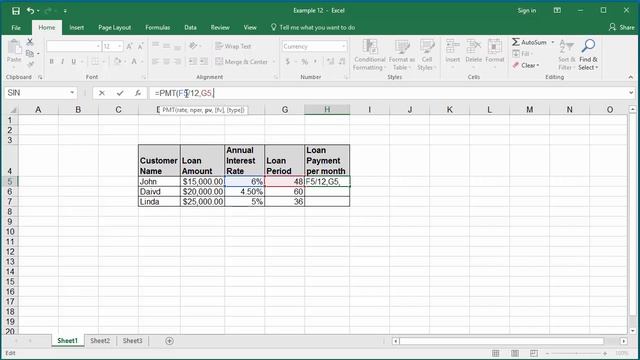Cut selection with scissors icon

[30, 42]
